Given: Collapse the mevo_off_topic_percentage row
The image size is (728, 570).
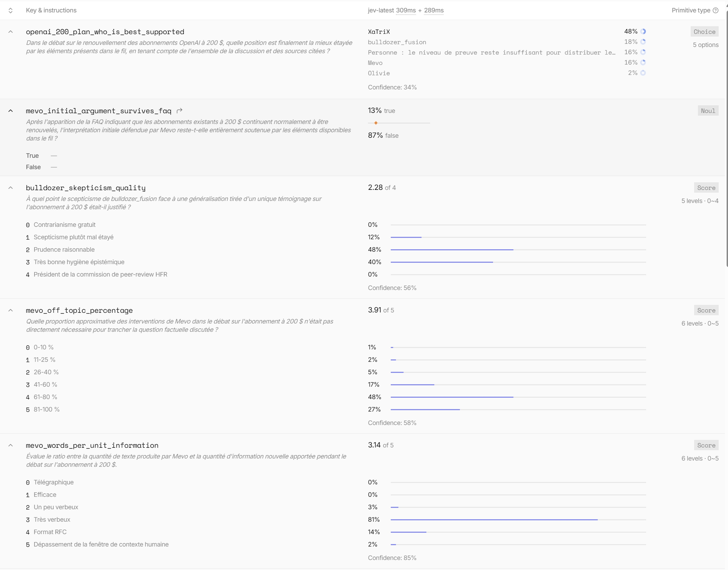Looking at the screenshot, I should tap(11, 310).
